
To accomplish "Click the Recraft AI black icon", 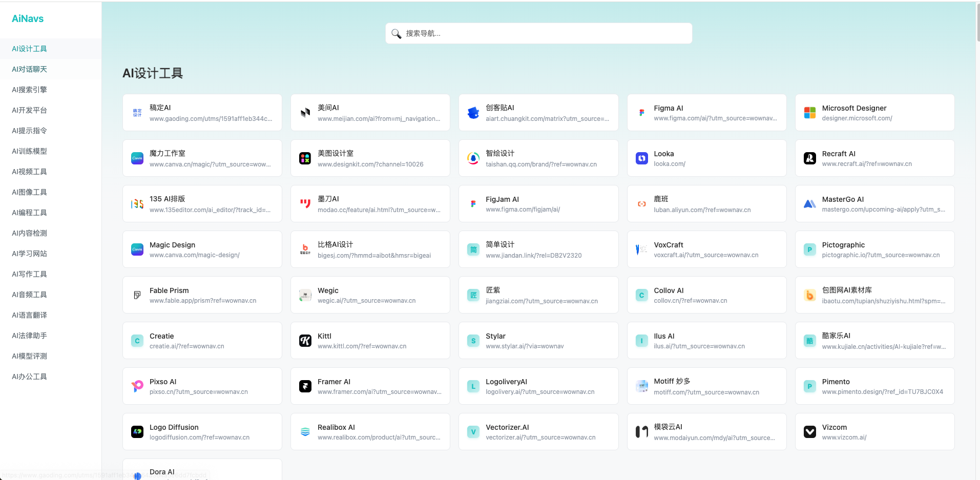I will 809,158.
